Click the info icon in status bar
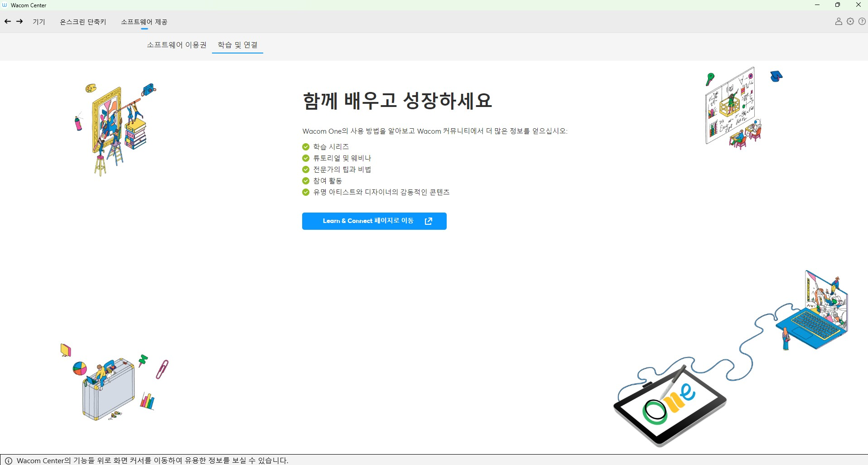Viewport: 868px width, 465px height. coord(8,460)
